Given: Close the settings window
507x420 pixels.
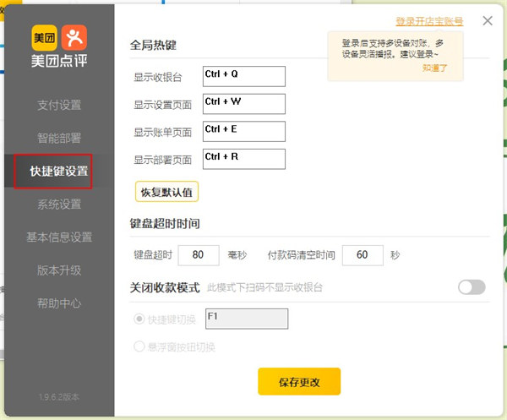Looking at the screenshot, I should (x=488, y=21).
